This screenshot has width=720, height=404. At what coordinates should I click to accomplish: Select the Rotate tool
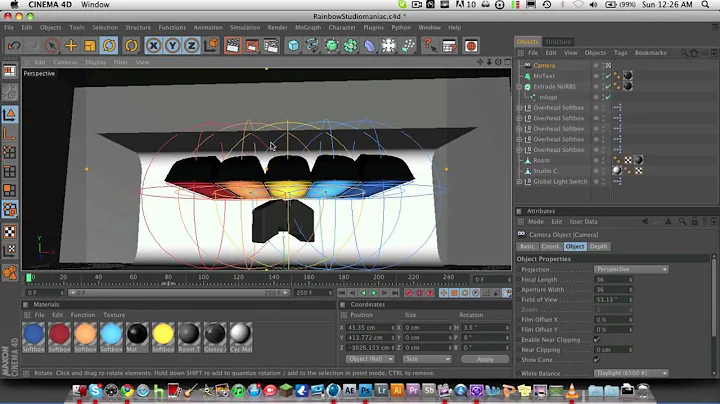109,45
